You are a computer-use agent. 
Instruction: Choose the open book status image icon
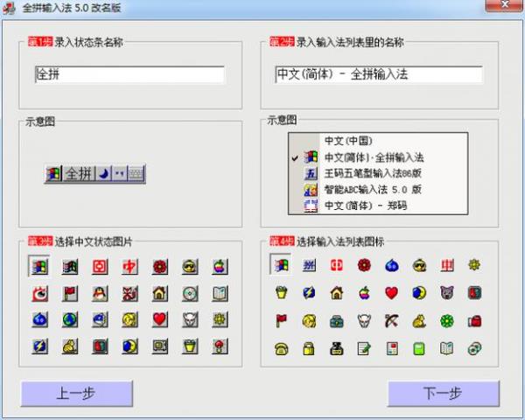point(220,293)
